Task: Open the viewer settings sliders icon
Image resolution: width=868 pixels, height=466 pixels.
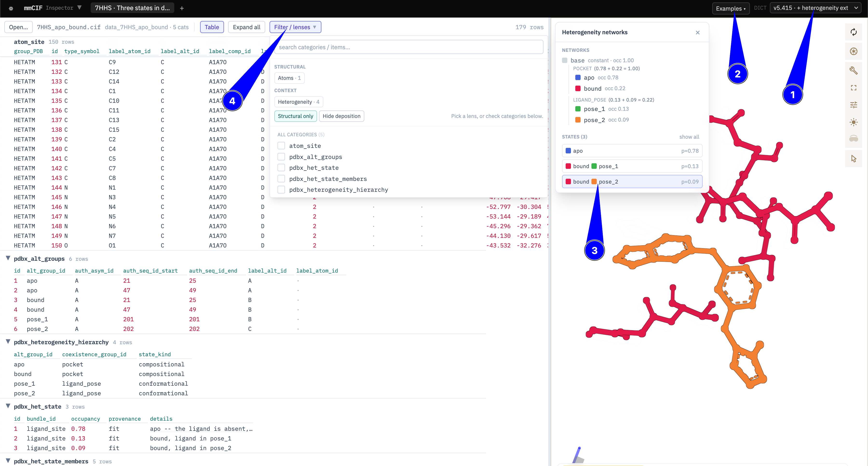Action: click(x=853, y=105)
